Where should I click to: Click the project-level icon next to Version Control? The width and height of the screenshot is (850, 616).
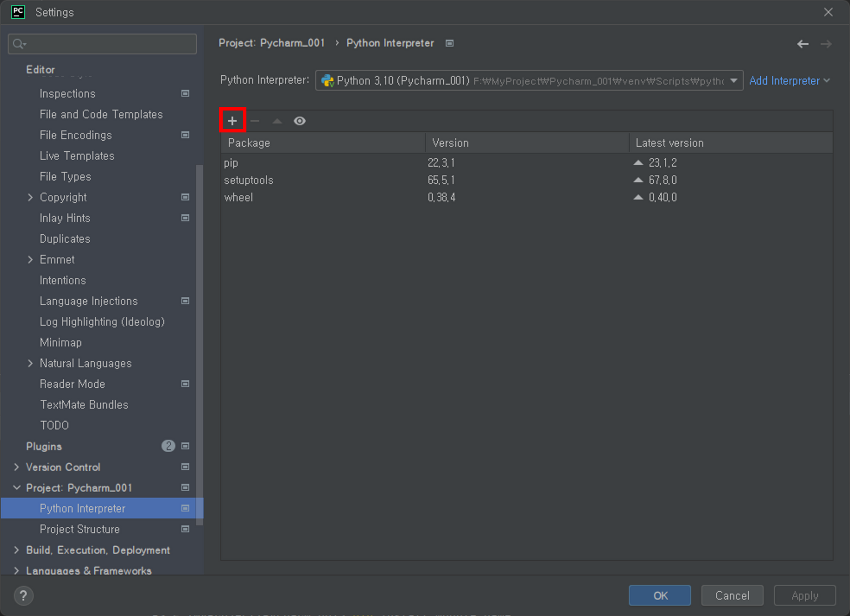point(185,467)
